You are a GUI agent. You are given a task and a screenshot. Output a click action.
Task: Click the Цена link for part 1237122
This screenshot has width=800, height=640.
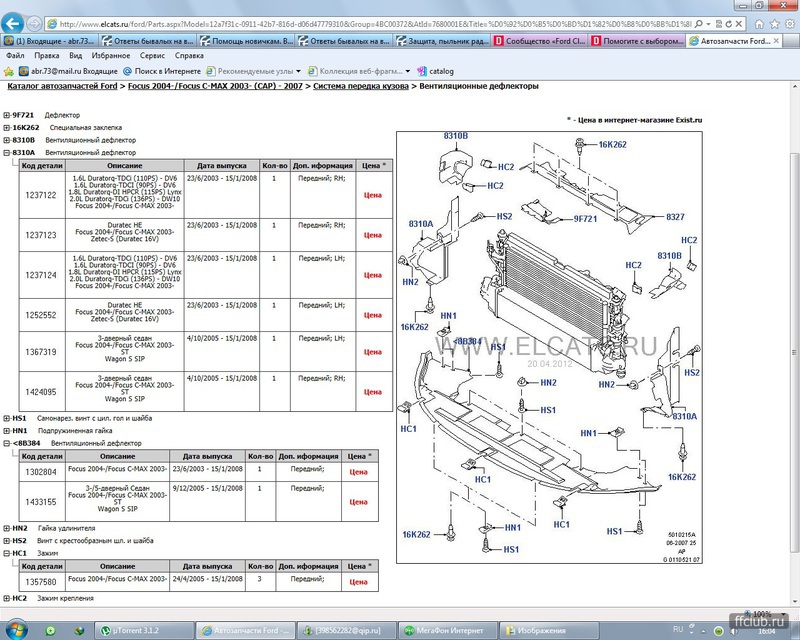point(373,195)
